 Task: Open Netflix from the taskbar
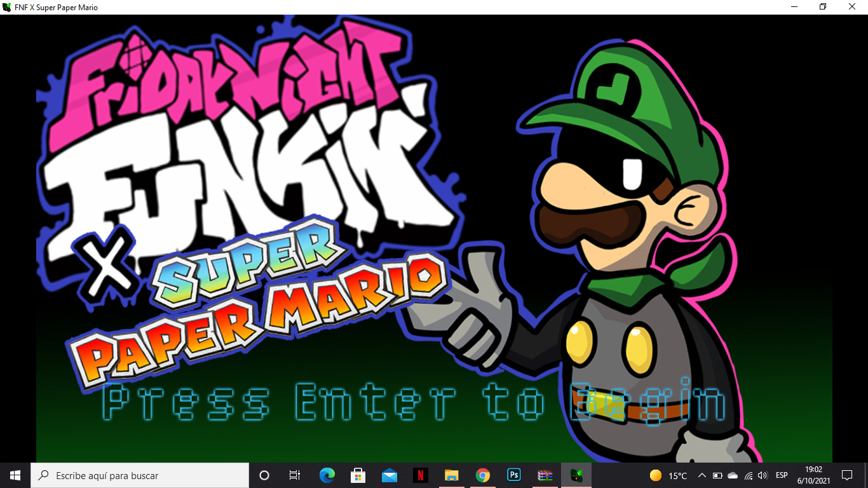click(420, 475)
